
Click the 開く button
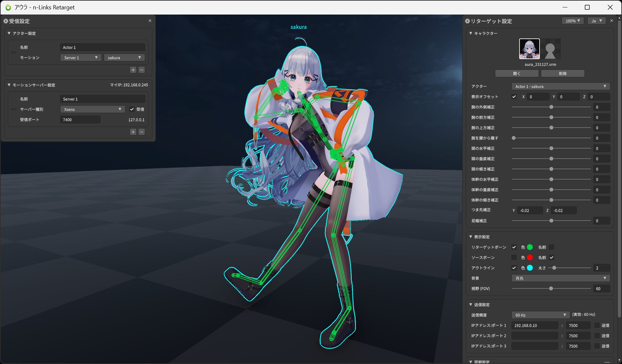pyautogui.click(x=517, y=74)
